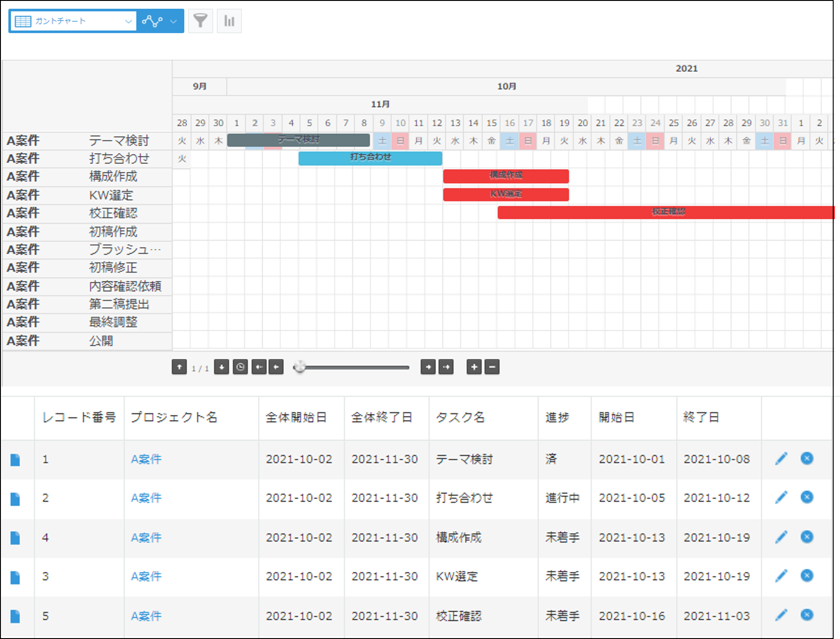Jump to today using clock button

coord(240,367)
